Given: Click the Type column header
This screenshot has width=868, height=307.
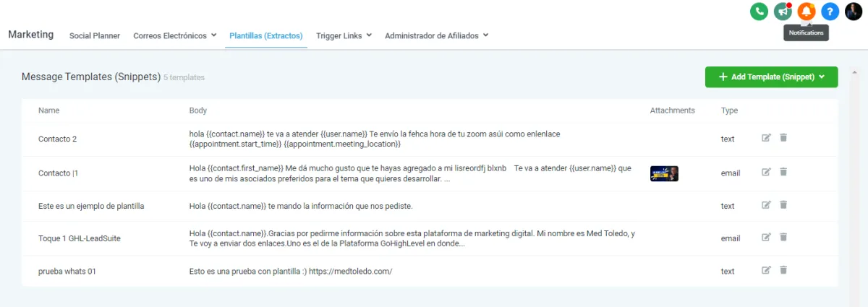Looking at the screenshot, I should [x=729, y=111].
